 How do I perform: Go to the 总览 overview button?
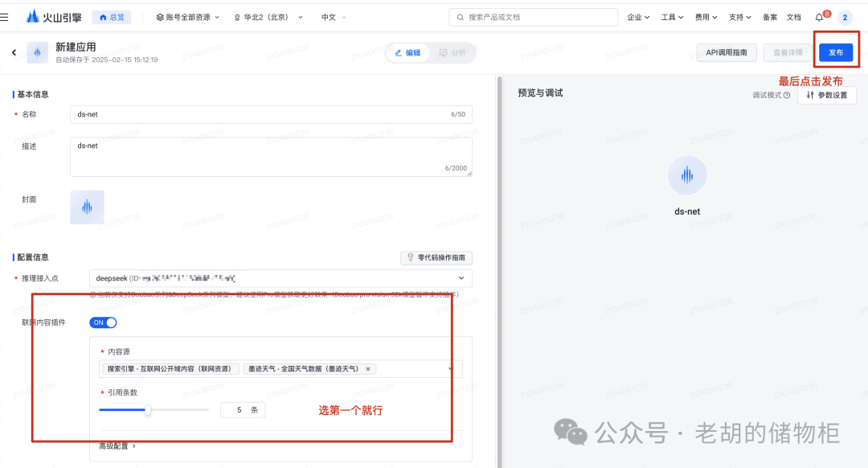click(x=112, y=17)
